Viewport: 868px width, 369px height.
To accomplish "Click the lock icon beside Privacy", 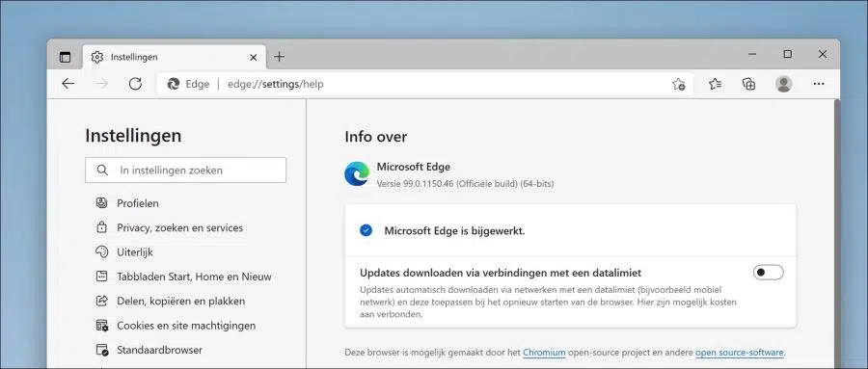I will pyautogui.click(x=102, y=227).
